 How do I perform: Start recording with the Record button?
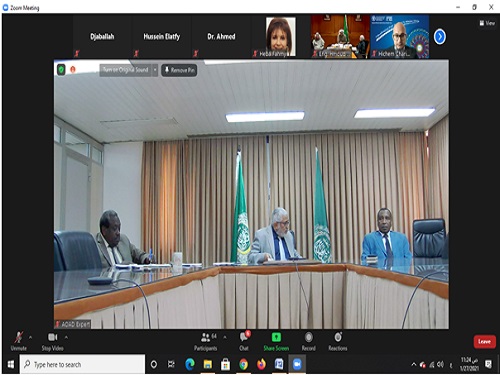(309, 341)
